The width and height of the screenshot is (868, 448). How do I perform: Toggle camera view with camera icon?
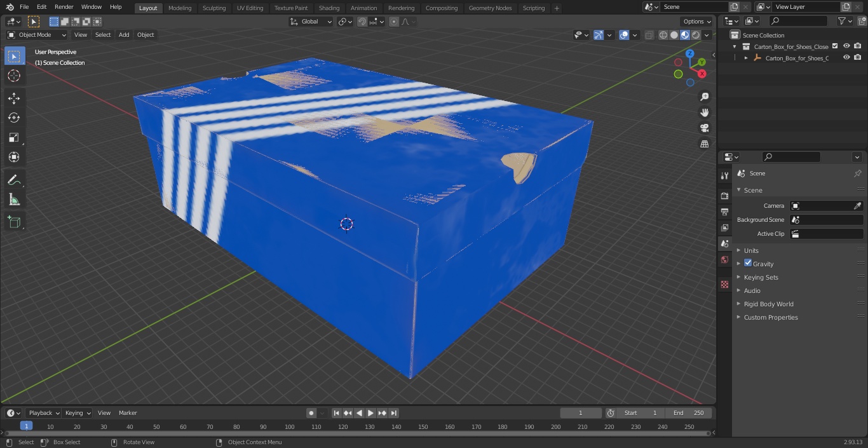[704, 128]
